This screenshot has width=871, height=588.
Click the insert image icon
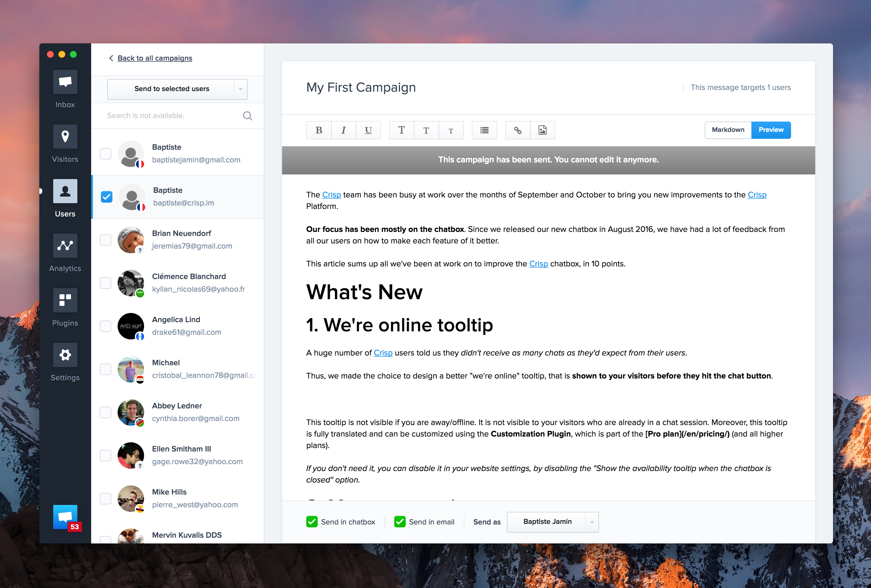(542, 130)
